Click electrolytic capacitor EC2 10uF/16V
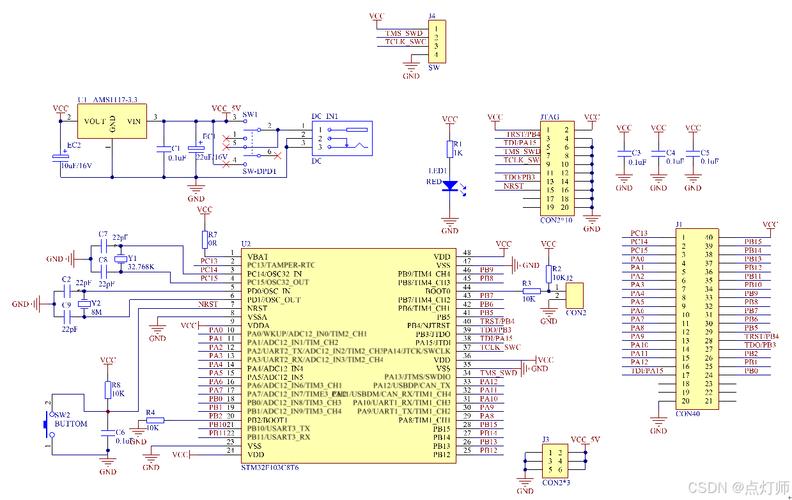The height and width of the screenshot is (500, 792). [x=61, y=157]
